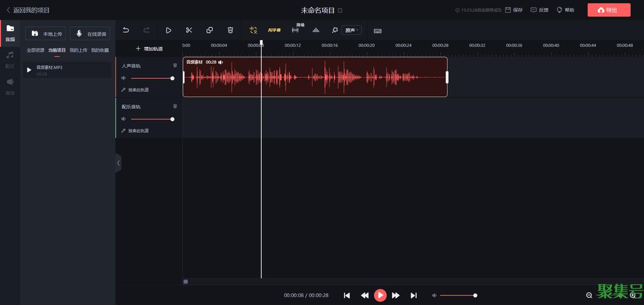
Task: Click the red 导出 export button
Action: pyautogui.click(x=609, y=10)
